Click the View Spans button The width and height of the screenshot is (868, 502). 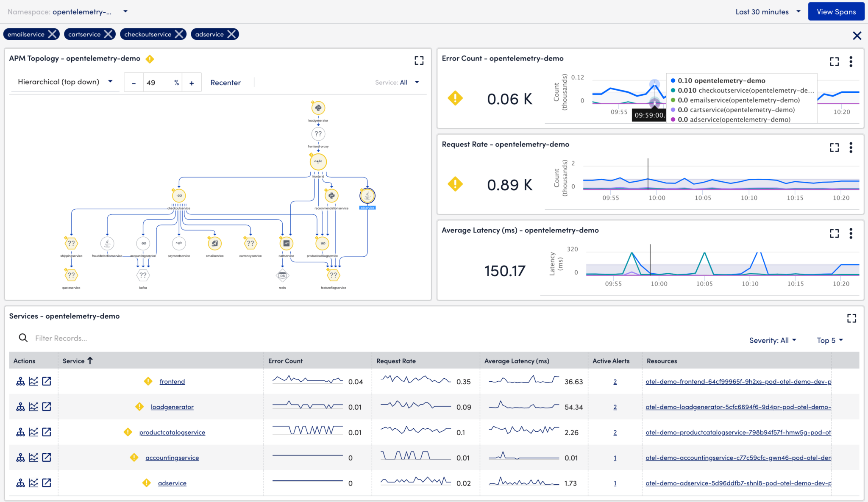(836, 11)
